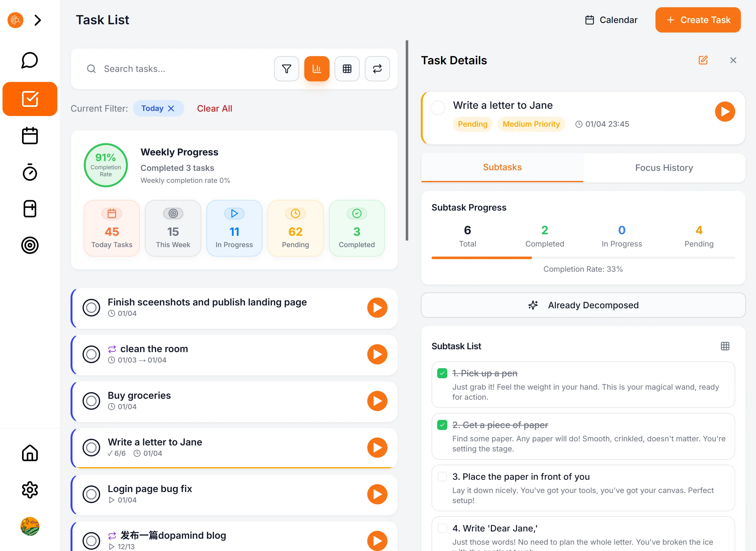756x551 pixels.
Task: Switch to grid view using the grid icon
Action: 347,69
